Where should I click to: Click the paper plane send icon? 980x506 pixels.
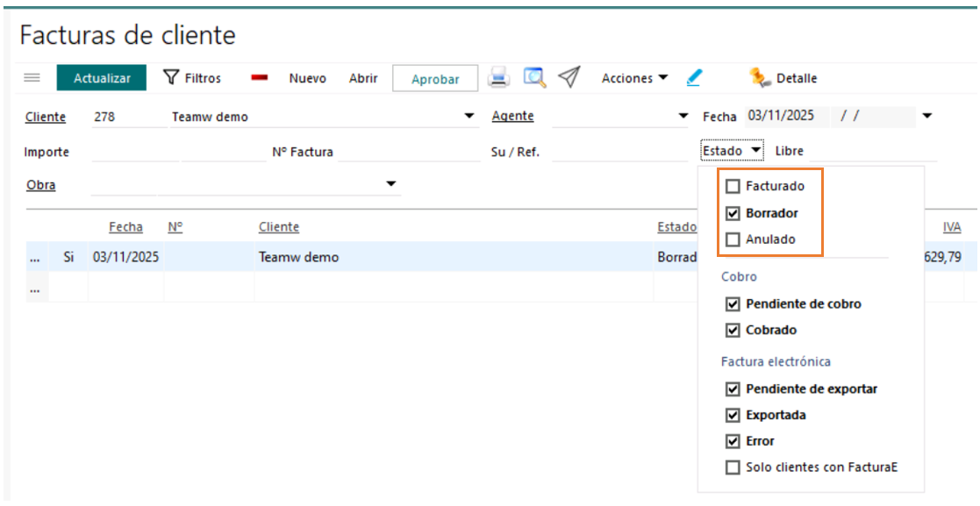tap(569, 78)
